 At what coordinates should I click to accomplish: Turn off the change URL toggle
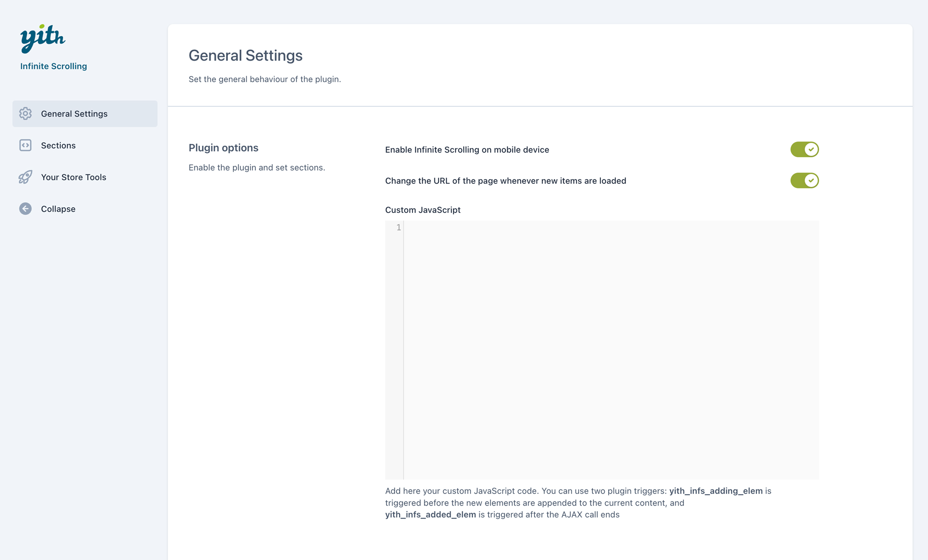point(804,180)
